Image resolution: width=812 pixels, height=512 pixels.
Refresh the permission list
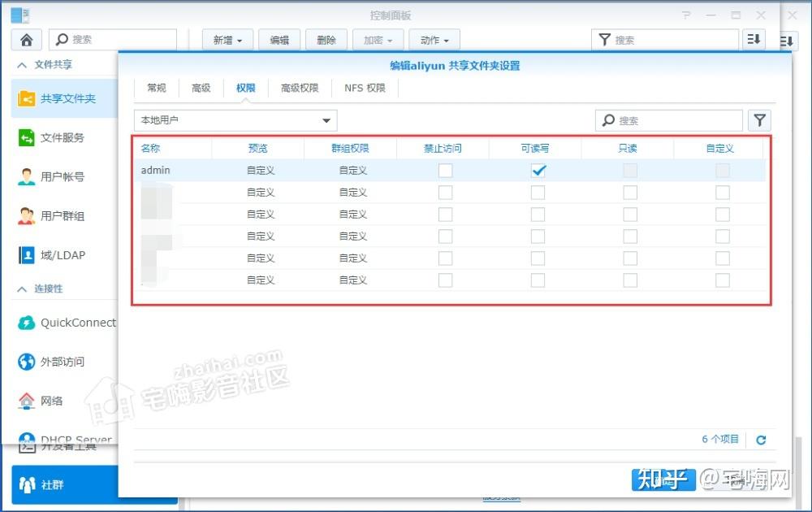[x=761, y=440]
